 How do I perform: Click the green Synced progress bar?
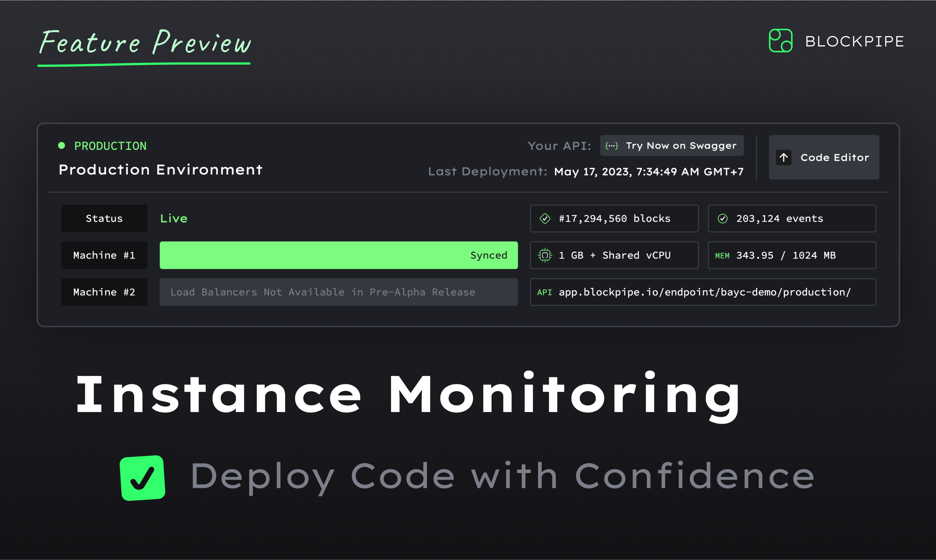(x=339, y=255)
